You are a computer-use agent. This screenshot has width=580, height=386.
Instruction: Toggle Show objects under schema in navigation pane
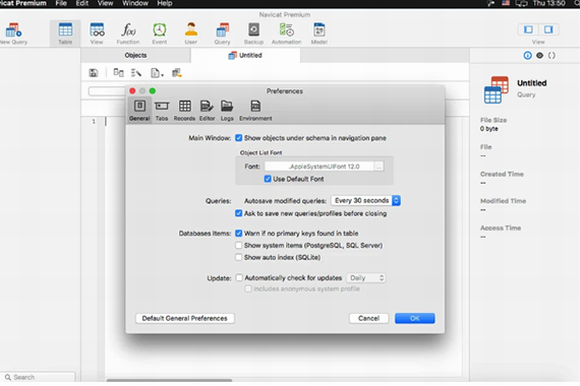point(239,138)
